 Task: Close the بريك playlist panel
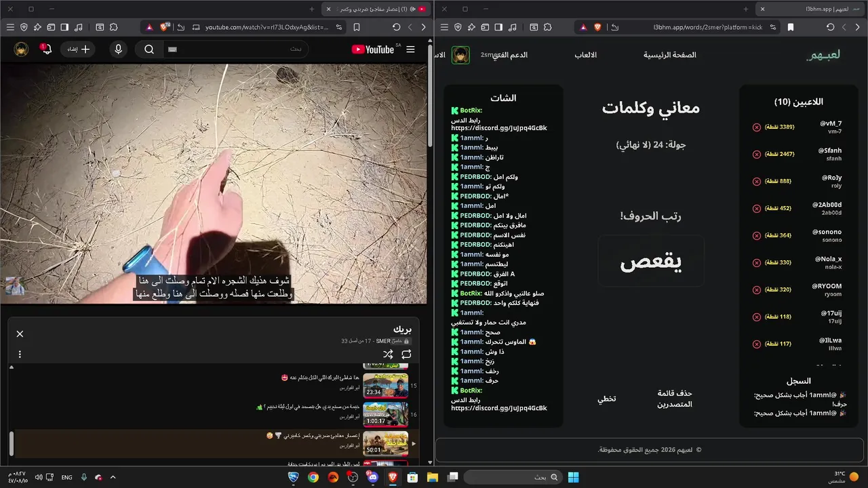click(x=20, y=333)
